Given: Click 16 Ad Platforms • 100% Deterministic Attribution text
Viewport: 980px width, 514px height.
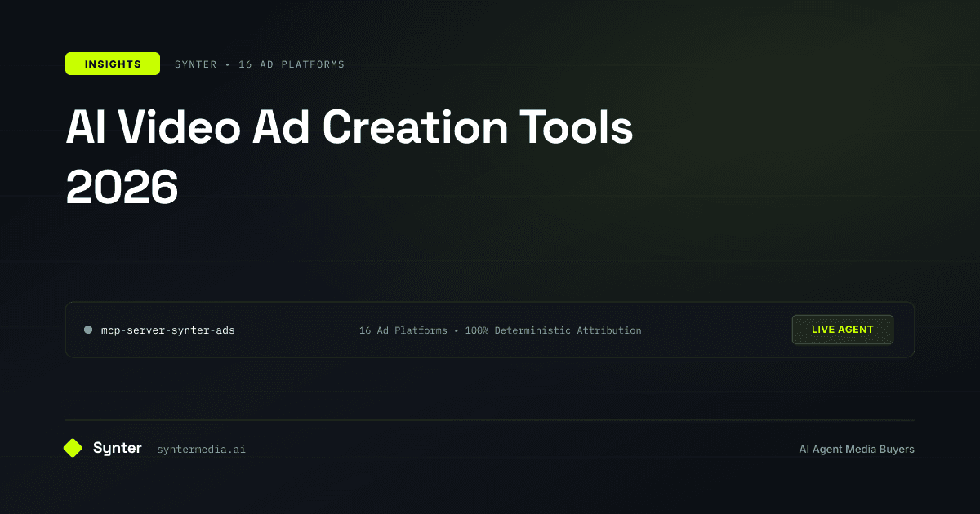Looking at the screenshot, I should [x=501, y=330].
